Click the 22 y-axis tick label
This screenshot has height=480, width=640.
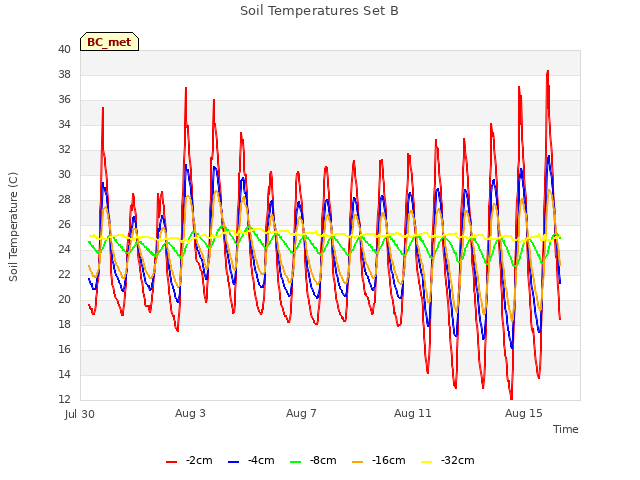tap(64, 275)
